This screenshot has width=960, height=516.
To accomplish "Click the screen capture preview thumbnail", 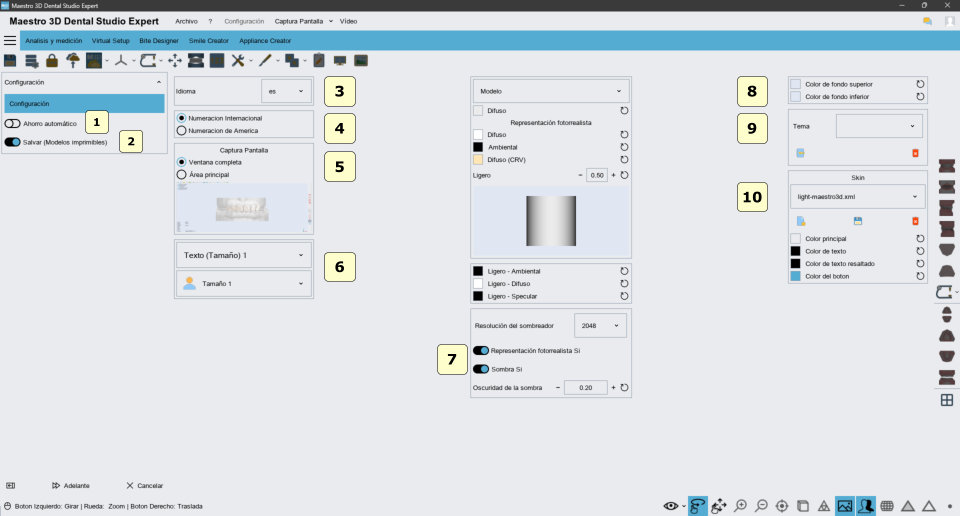I will point(244,208).
